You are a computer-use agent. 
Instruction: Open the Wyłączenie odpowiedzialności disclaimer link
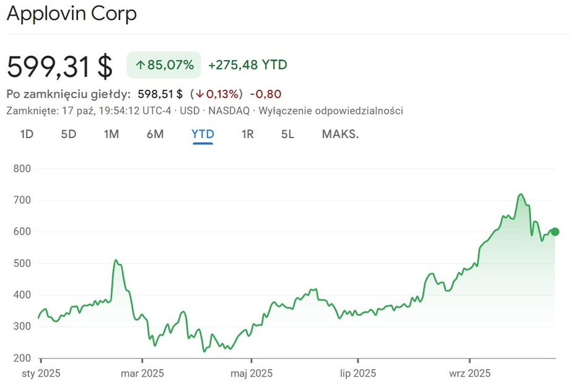coord(331,111)
